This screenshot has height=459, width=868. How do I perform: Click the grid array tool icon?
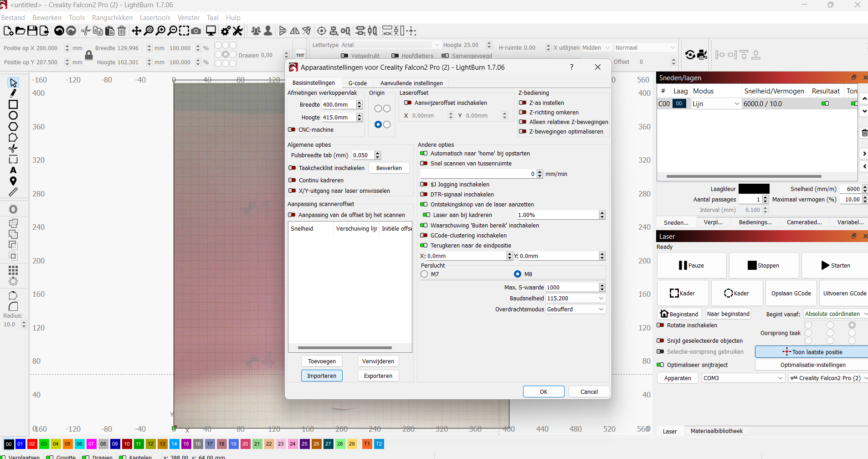[13, 270]
